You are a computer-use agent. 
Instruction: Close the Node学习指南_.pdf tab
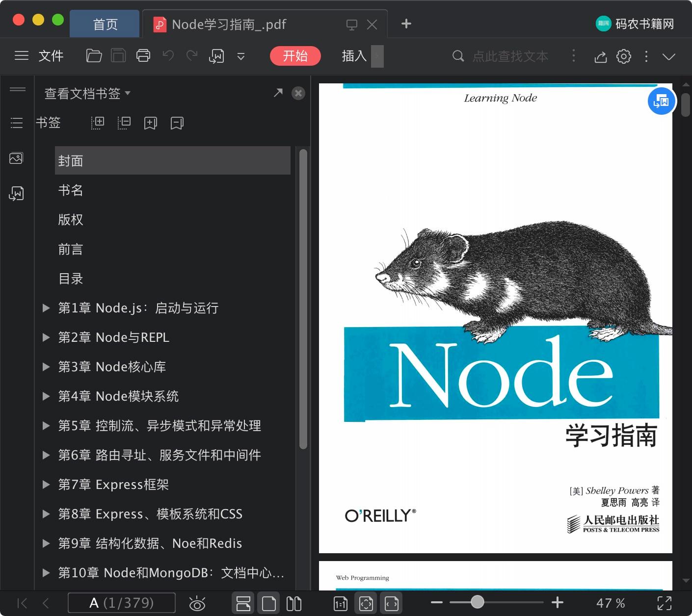(x=373, y=25)
